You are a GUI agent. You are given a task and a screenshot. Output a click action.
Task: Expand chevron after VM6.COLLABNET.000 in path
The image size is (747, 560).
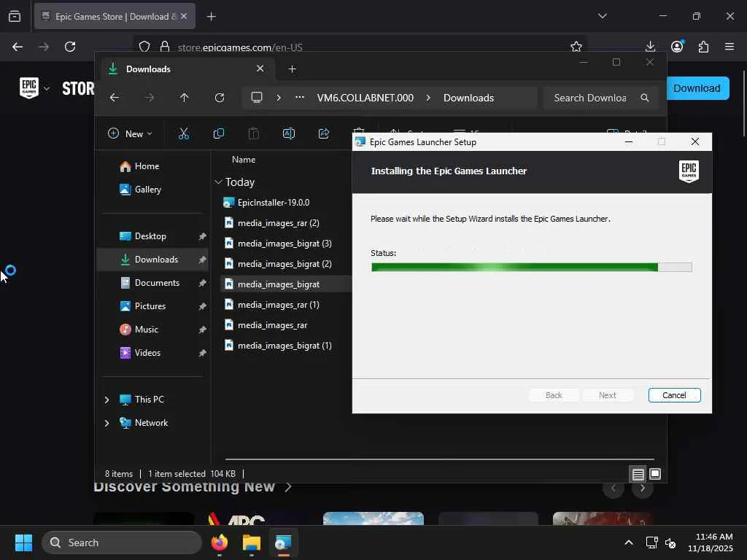point(428,98)
